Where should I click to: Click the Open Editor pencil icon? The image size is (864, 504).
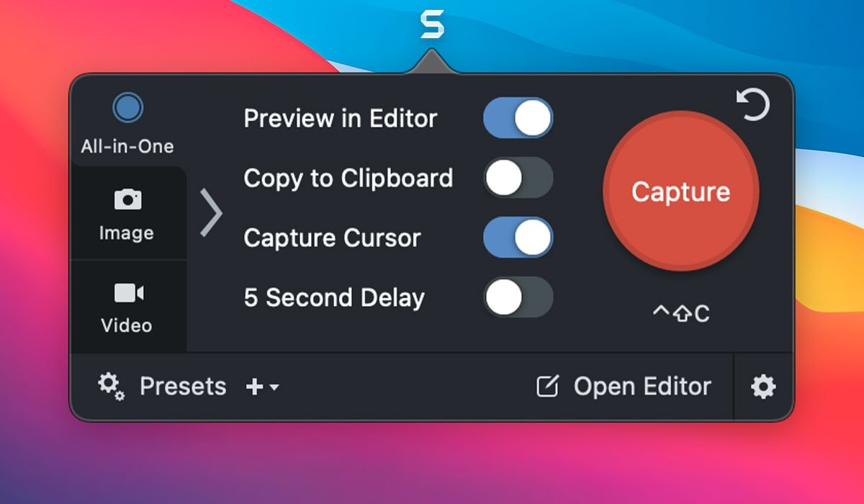[547, 387]
